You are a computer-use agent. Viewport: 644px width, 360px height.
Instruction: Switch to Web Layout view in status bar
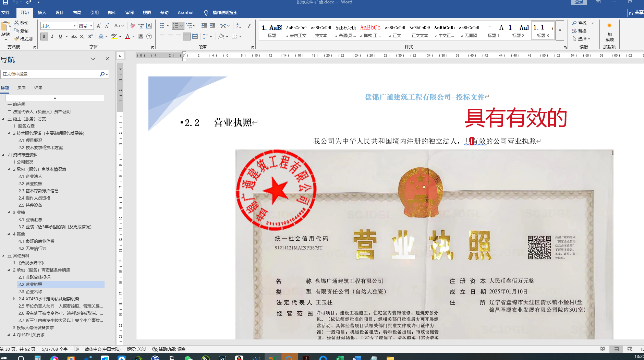pos(630,349)
